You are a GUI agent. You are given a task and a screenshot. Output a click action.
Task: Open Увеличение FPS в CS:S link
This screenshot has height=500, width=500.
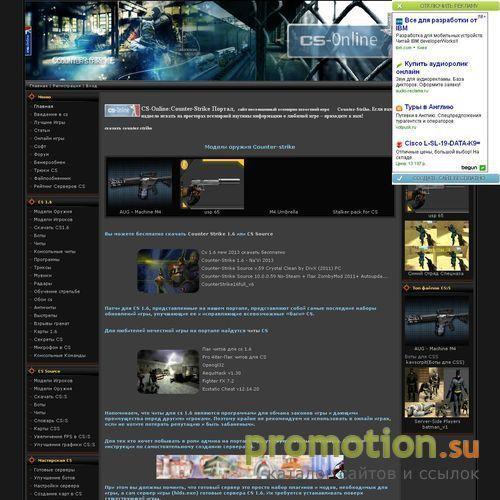62,437
